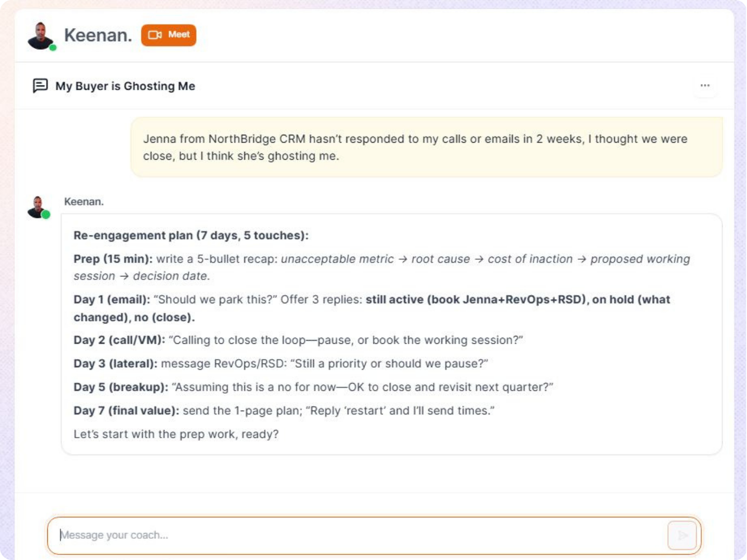The height and width of the screenshot is (560, 747).
Task: Click the "Keenan." name in the header
Action: coord(98,35)
